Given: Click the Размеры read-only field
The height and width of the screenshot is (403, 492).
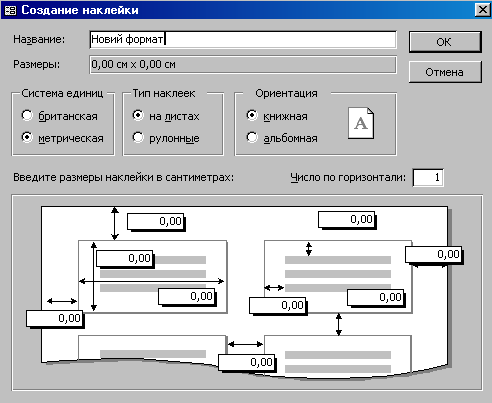Looking at the screenshot, I should point(243,64).
